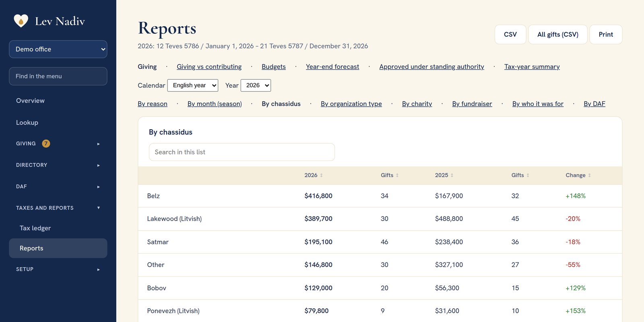The height and width of the screenshot is (322, 644).
Task: Sort by the 2025 column arrows
Action: (452, 175)
